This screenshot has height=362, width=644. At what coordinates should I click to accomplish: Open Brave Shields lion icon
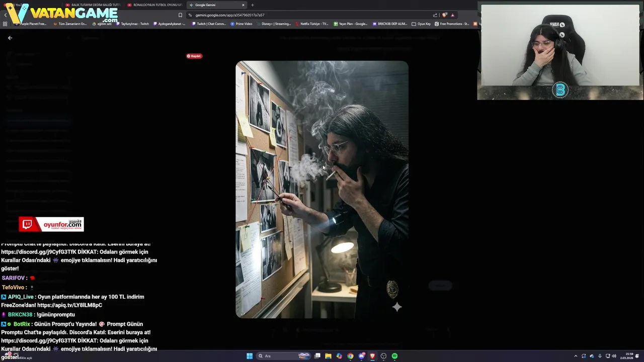pos(444,15)
